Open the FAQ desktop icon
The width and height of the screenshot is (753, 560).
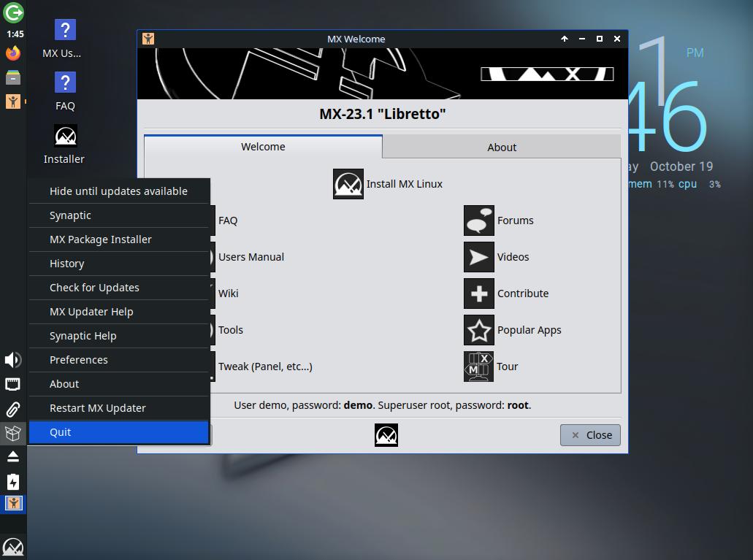(x=65, y=91)
